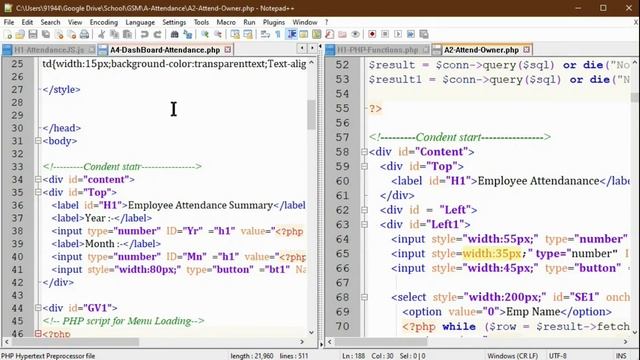Image resolution: width=640 pixels, height=360 pixels.
Task: Select the A4-DashBoard-Attendance.php tab
Action: pyautogui.click(x=165, y=50)
